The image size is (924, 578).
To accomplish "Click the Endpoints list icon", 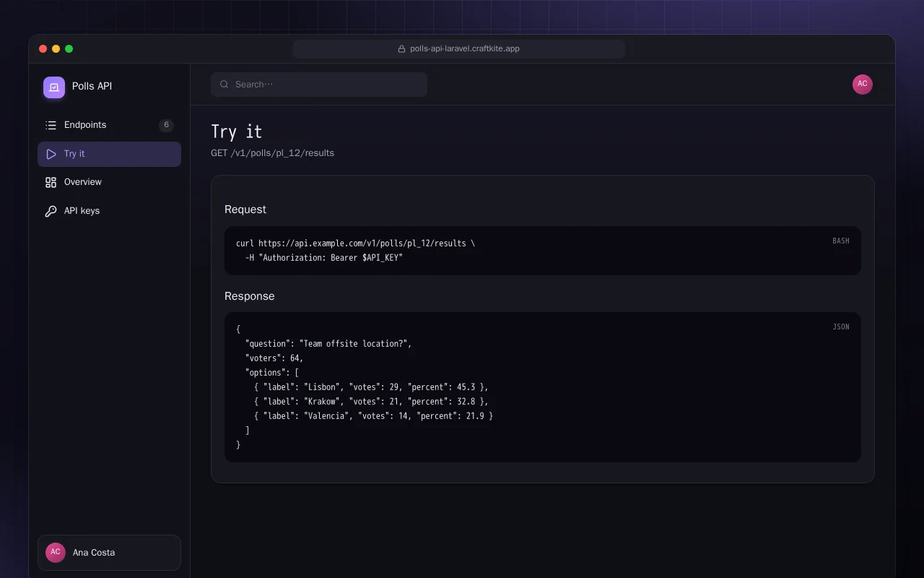I will coord(51,125).
